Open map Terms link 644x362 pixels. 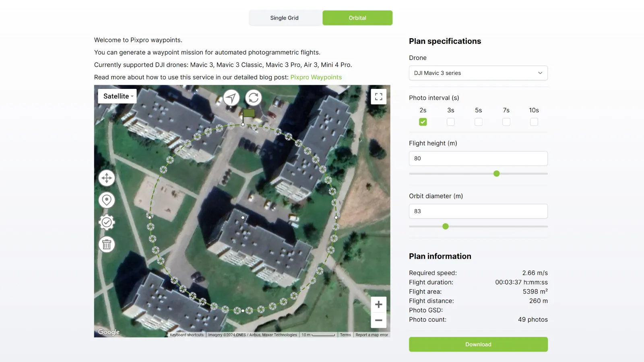coord(345,335)
